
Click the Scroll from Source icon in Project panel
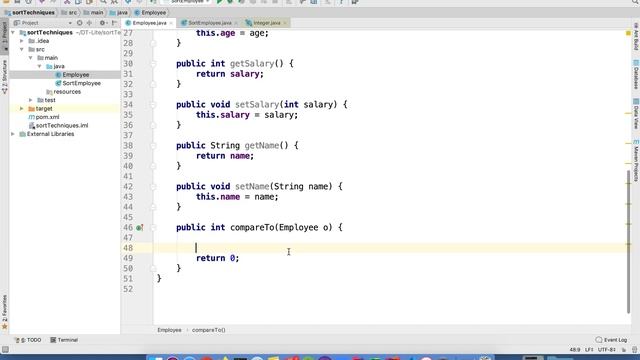(x=80, y=23)
